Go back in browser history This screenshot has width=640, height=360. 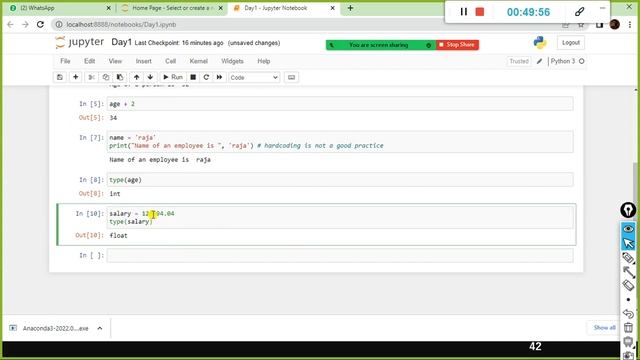[x=10, y=24]
